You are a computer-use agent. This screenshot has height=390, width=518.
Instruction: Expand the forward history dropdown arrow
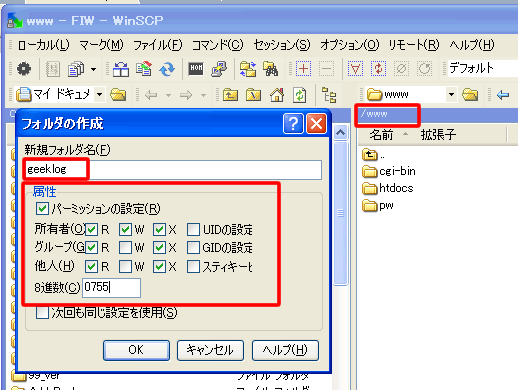click(203, 96)
